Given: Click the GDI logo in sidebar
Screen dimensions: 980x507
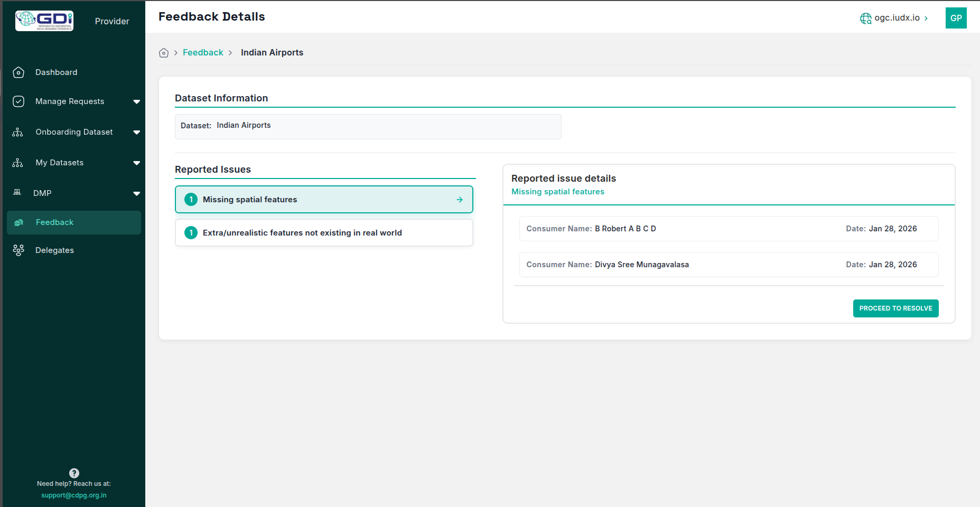Looking at the screenshot, I should (x=44, y=21).
